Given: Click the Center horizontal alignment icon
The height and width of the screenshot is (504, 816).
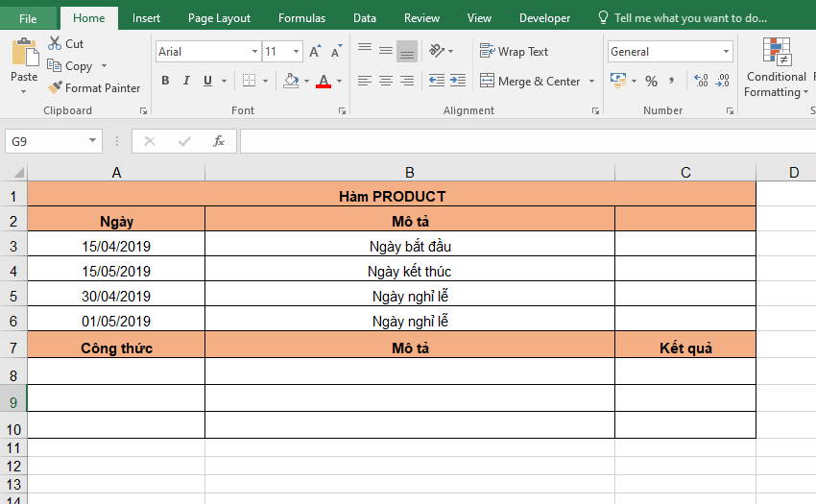Looking at the screenshot, I should (x=385, y=82).
